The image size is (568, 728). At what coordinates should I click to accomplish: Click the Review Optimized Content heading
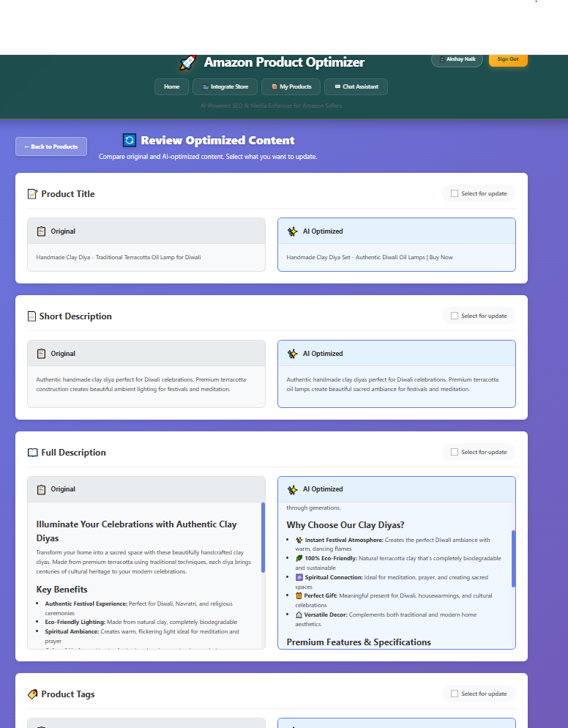tap(217, 140)
